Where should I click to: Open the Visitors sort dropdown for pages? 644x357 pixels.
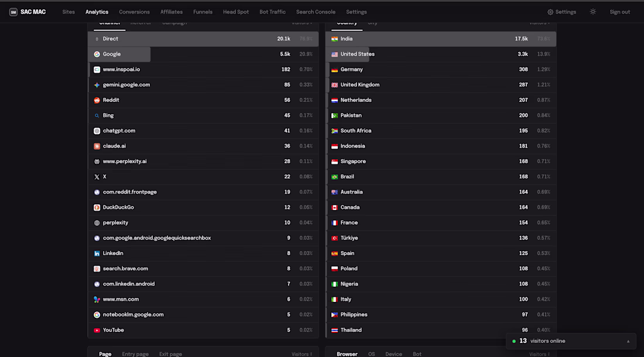coord(302,354)
